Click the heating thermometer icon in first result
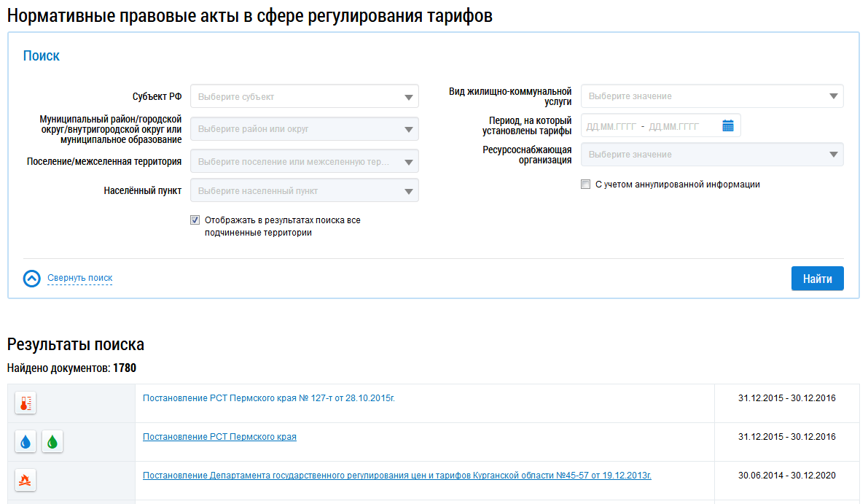 click(26, 403)
